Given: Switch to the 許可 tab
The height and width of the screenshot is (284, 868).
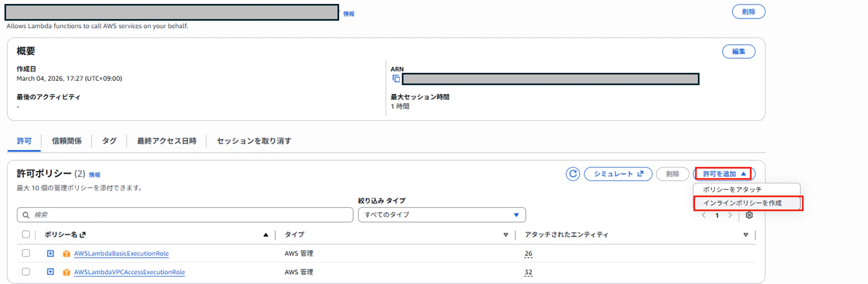Looking at the screenshot, I should pos(24,141).
